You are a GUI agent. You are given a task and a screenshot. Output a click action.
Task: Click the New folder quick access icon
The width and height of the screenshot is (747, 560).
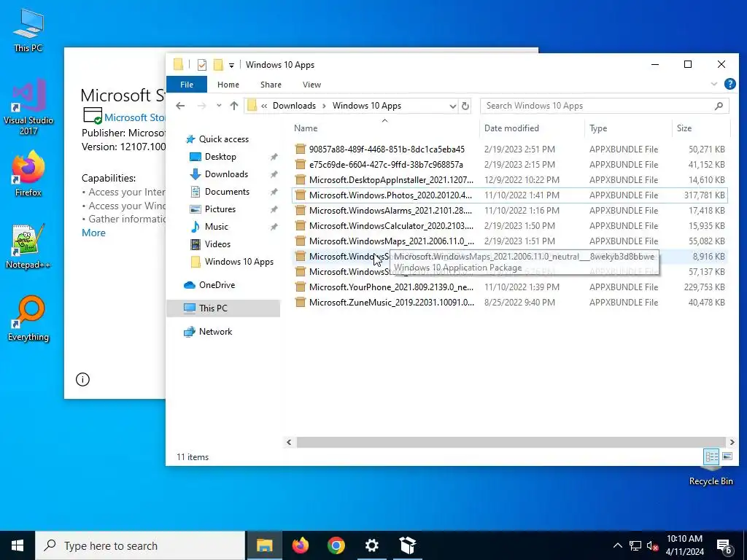(x=218, y=65)
